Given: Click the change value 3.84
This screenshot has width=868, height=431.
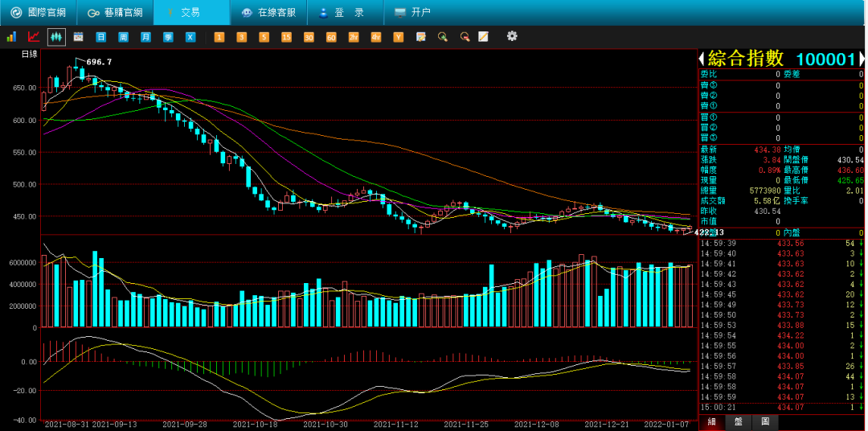Looking at the screenshot, I should tap(772, 159).
